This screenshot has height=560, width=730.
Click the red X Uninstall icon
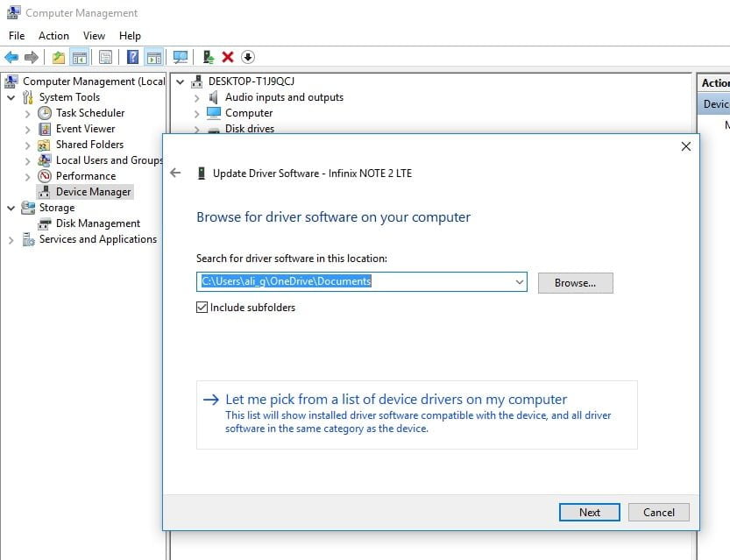coord(228,57)
